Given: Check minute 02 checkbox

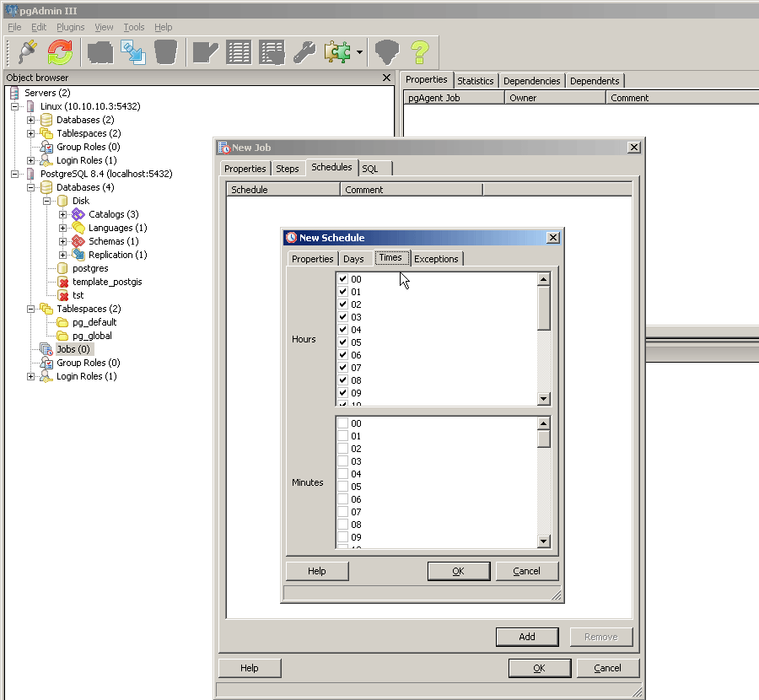Looking at the screenshot, I should point(342,449).
